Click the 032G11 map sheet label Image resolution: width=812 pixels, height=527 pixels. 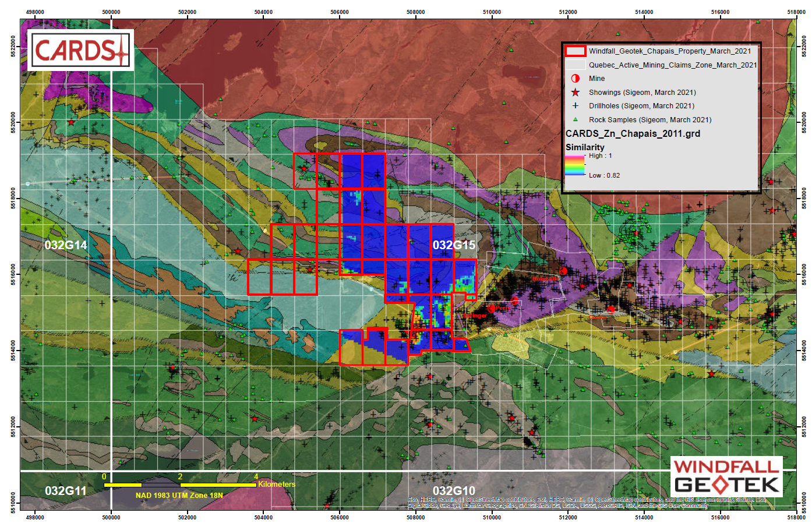(66, 491)
